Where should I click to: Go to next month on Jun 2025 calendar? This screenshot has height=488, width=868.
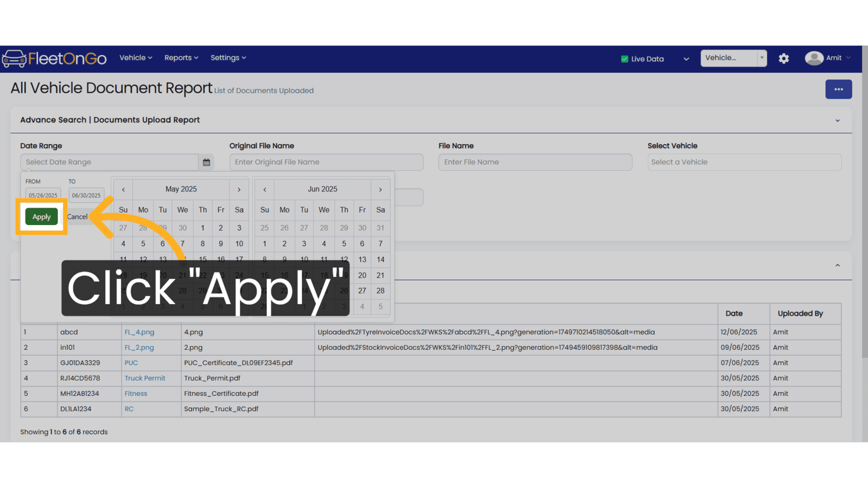coord(380,189)
